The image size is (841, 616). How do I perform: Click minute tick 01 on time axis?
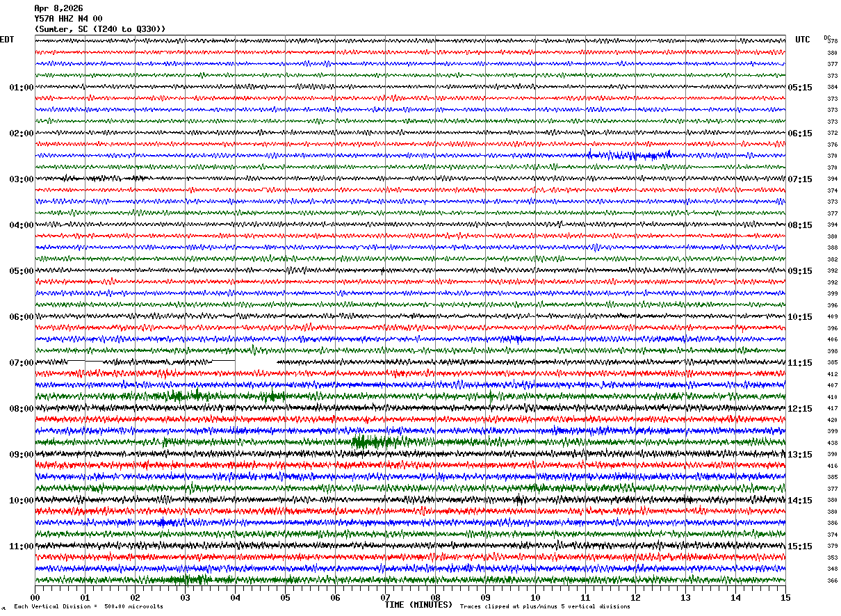click(85, 597)
